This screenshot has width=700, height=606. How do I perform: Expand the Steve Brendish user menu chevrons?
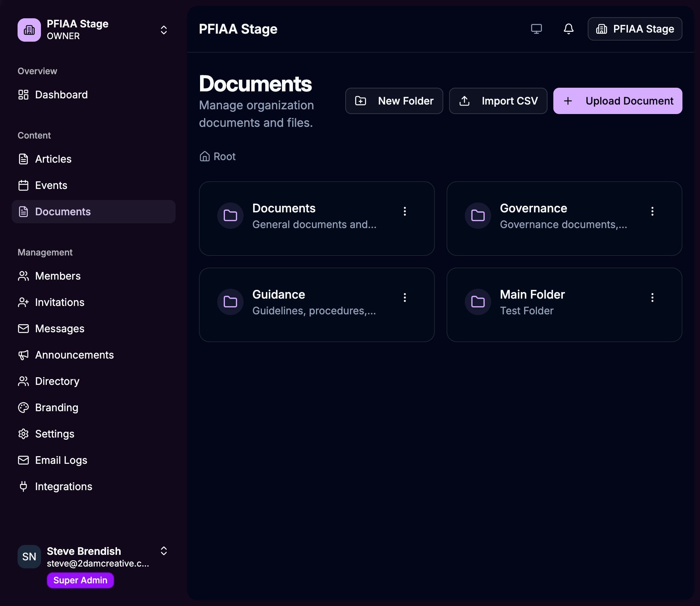164,551
